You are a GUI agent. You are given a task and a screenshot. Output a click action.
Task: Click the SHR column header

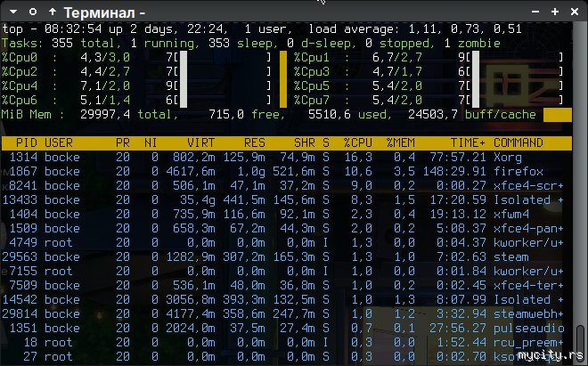[305, 142]
